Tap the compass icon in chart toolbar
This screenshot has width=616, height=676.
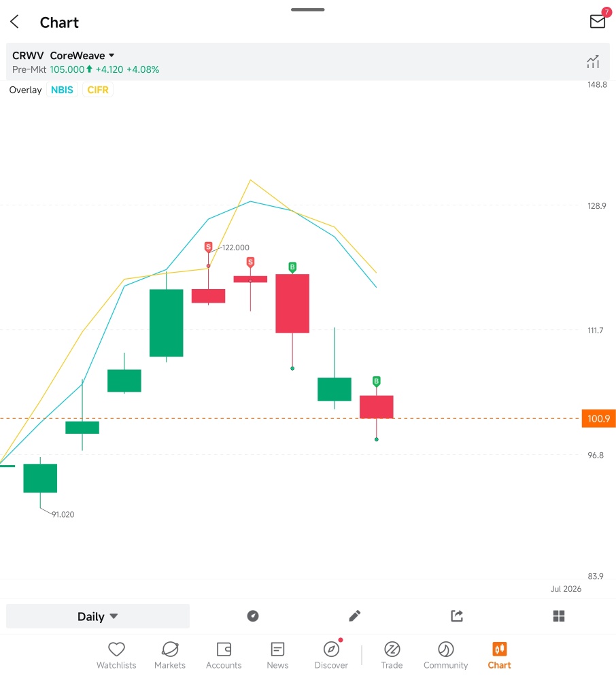point(253,616)
